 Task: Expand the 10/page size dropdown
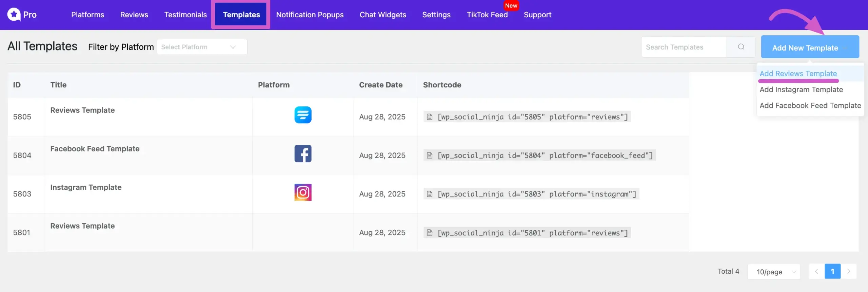pyautogui.click(x=774, y=272)
